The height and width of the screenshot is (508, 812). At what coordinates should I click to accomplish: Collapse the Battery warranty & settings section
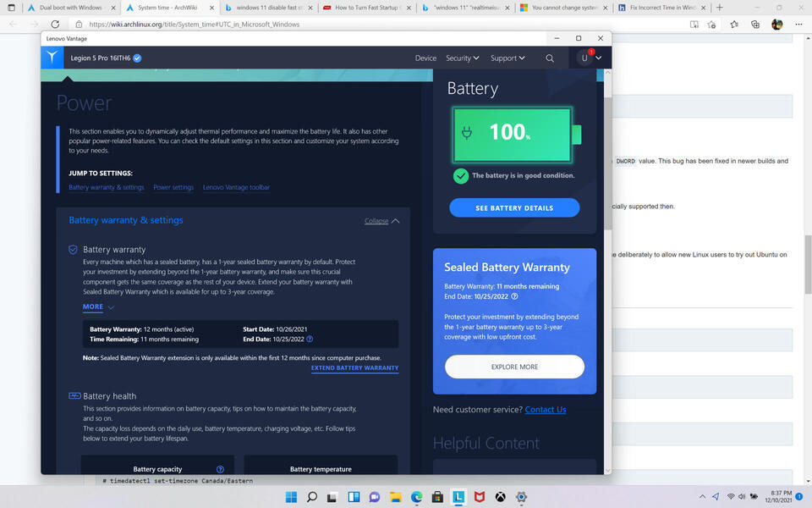pos(381,221)
